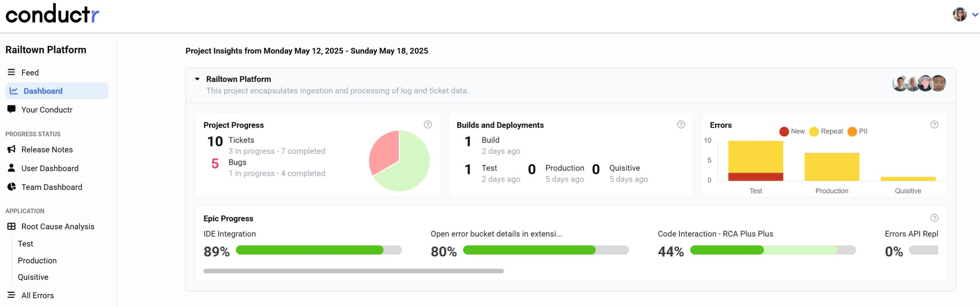This screenshot has width=980, height=307.
Task: Click the conductr logo
Action: (52, 14)
